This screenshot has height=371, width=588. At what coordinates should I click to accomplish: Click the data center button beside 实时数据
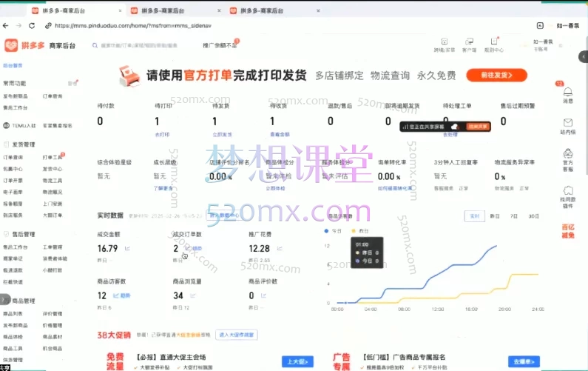click(x=224, y=215)
